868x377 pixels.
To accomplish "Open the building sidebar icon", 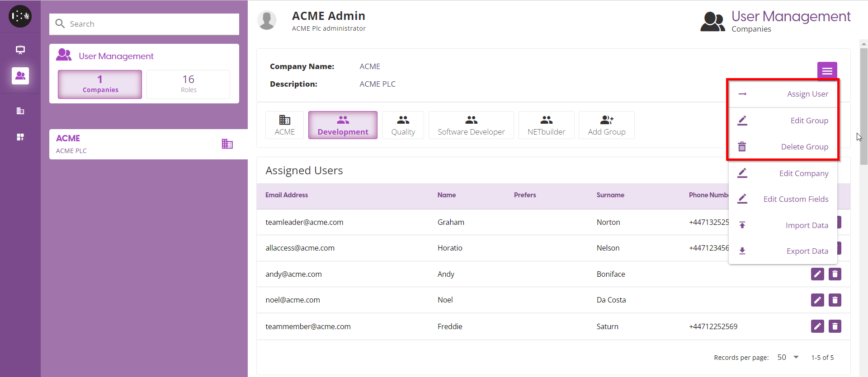I will tap(20, 111).
